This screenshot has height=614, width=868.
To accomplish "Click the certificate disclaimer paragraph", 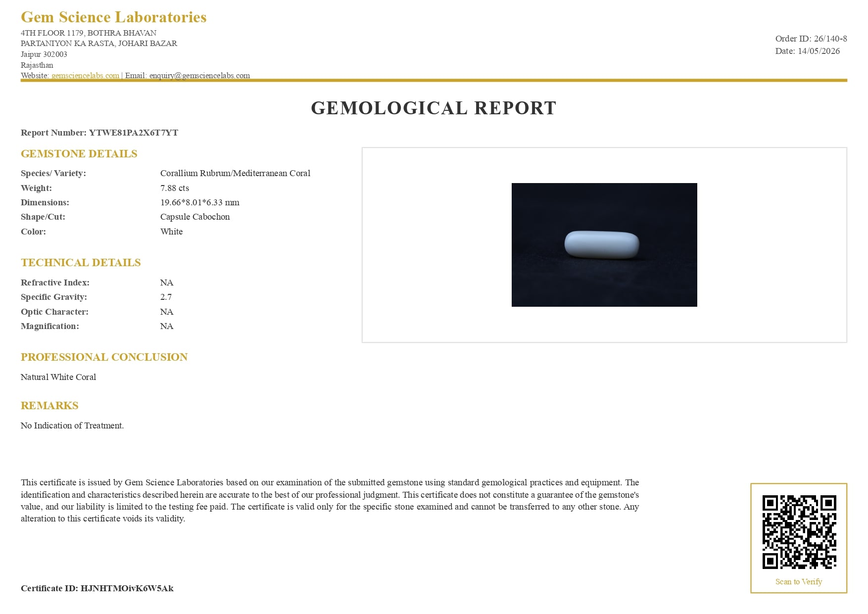I will coord(330,500).
